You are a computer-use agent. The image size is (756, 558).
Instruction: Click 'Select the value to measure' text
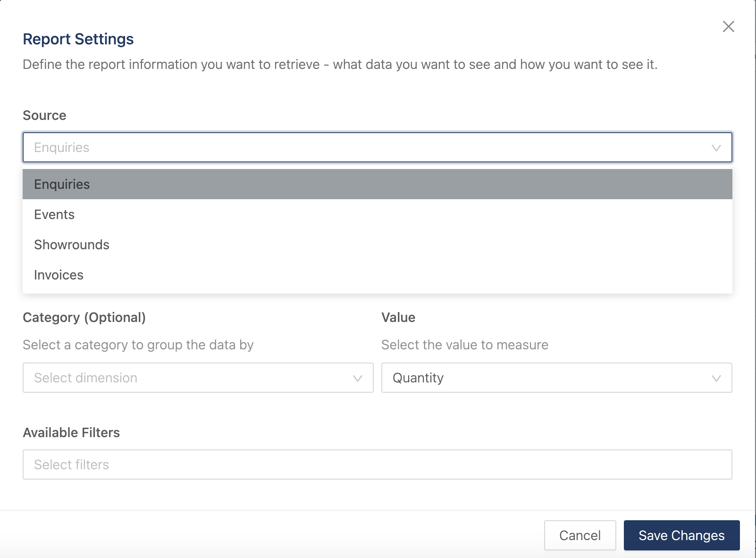465,345
